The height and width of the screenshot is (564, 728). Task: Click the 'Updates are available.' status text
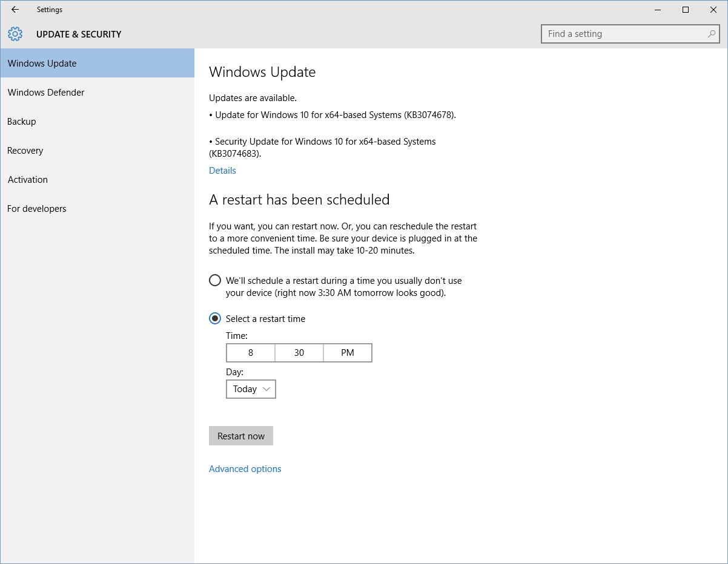[253, 97]
